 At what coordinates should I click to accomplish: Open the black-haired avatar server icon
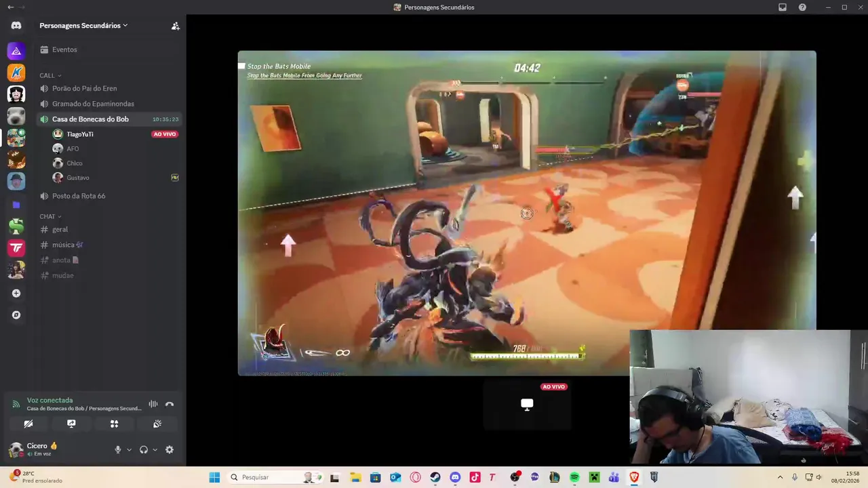click(x=16, y=94)
